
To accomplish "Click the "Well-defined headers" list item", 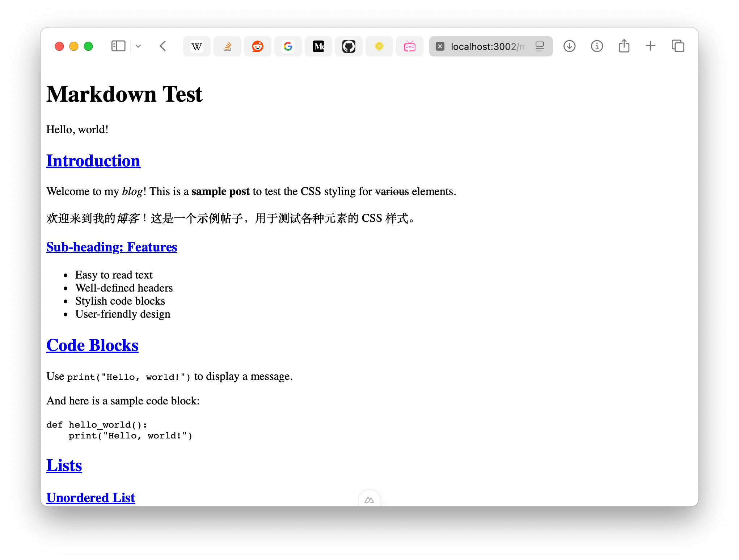I will click(x=124, y=288).
